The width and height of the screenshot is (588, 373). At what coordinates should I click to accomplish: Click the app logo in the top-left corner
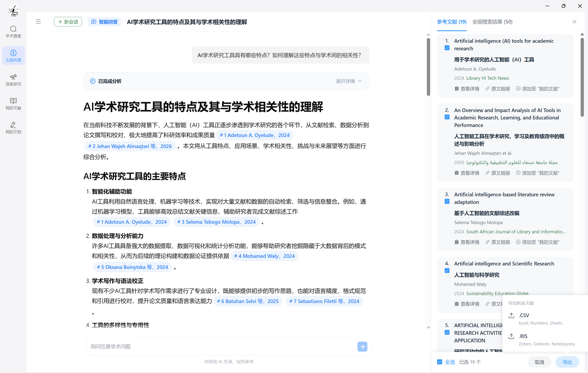13,10
